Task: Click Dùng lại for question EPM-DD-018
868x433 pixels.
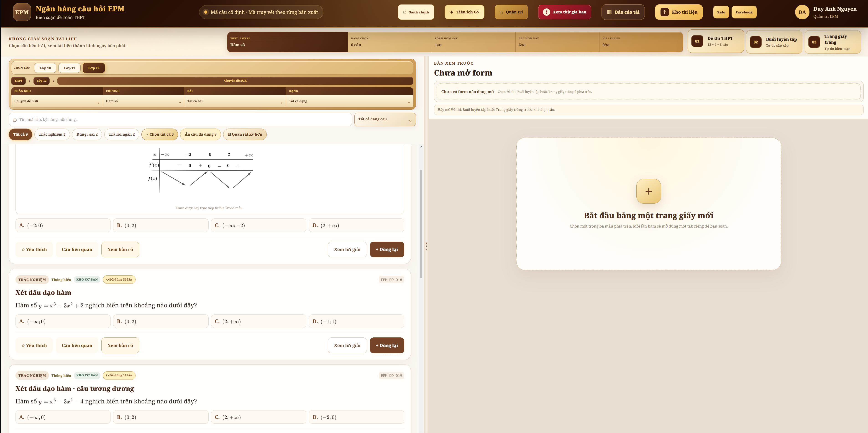Action: coord(387,345)
